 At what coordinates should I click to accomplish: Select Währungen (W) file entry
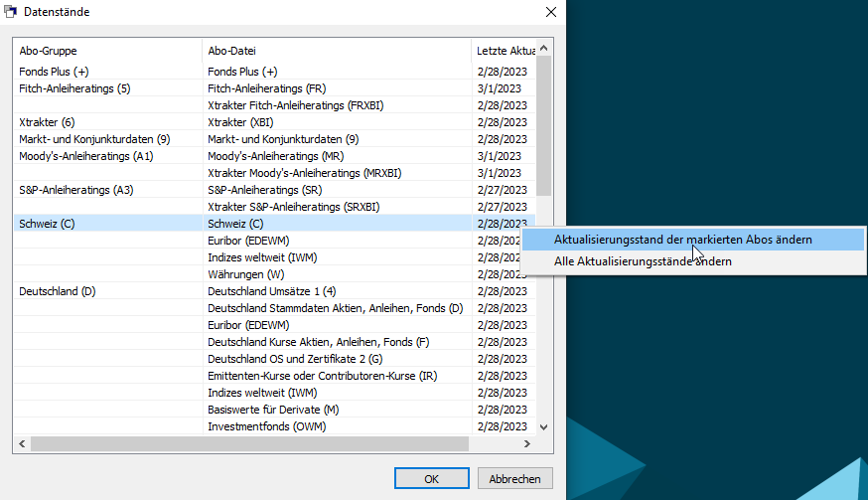(x=246, y=274)
